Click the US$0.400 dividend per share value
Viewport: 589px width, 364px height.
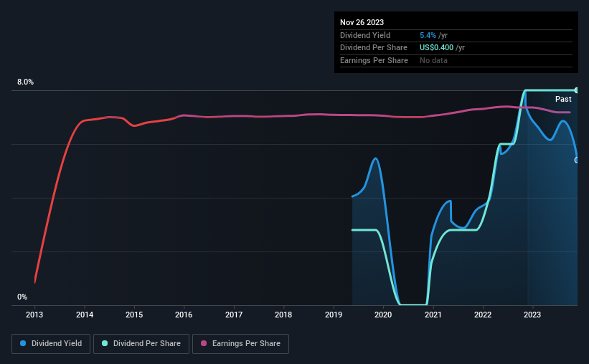436,48
